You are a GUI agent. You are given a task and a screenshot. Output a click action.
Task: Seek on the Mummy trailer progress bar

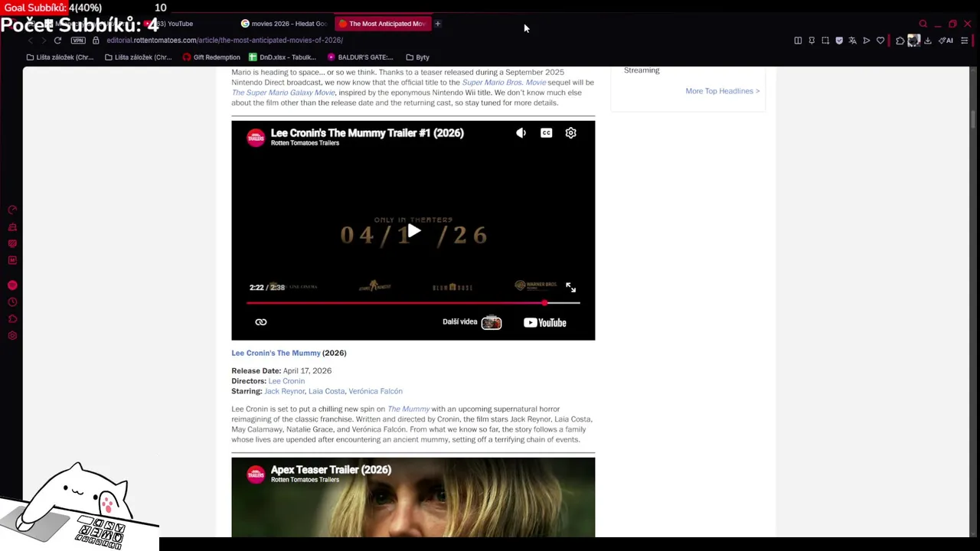[x=413, y=303]
